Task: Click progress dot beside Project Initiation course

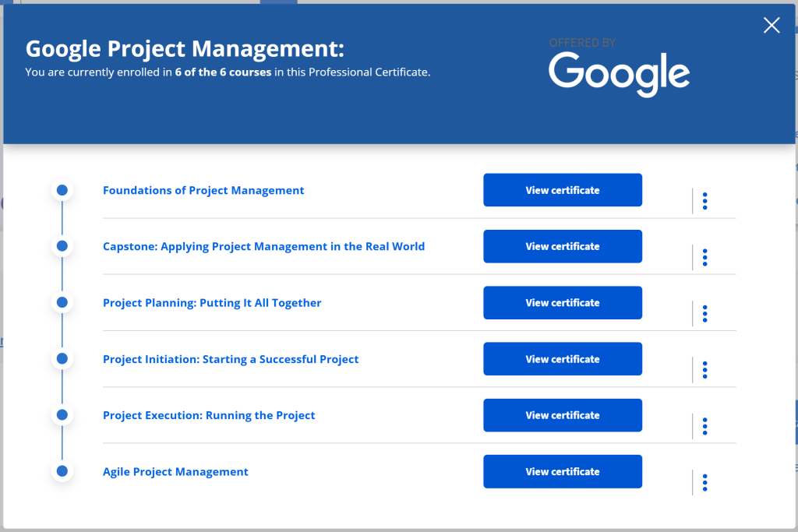Action: (62, 358)
